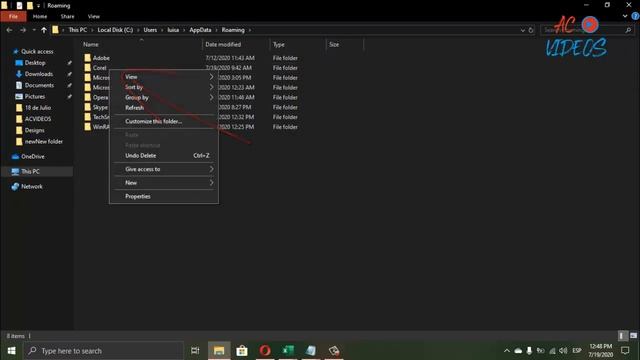The width and height of the screenshot is (640, 360).
Task: Switch to details view icon
Action: pyautogui.click(x=622, y=336)
